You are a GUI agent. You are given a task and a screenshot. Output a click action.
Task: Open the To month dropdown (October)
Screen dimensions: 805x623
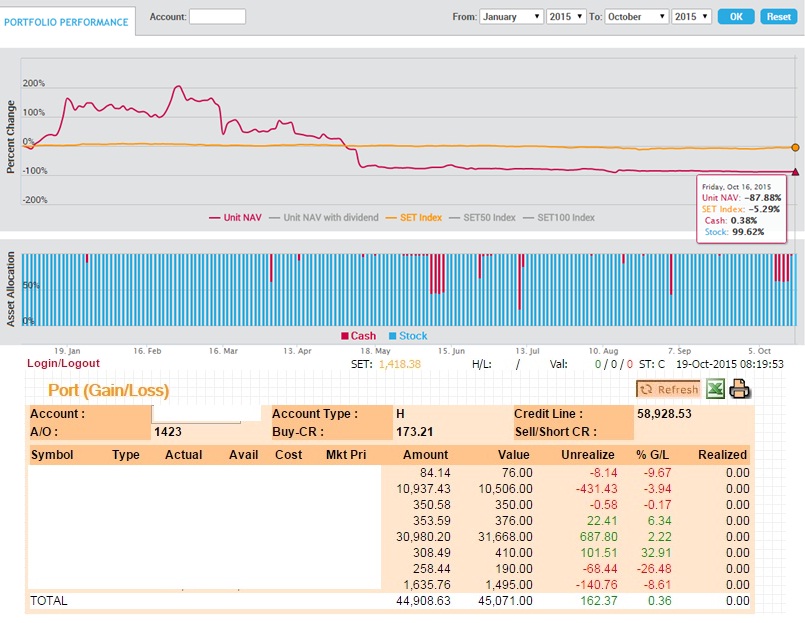pyautogui.click(x=635, y=17)
